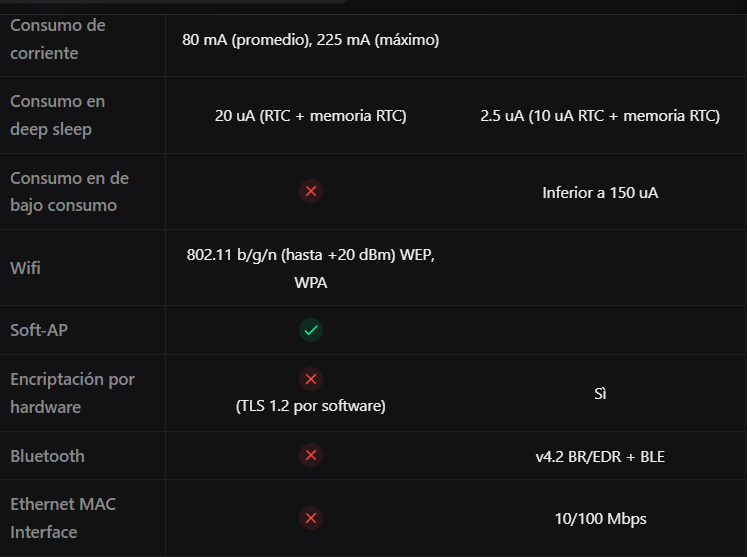Click the 'v4.2 BR/EDR + BLE' text
Screen dimensions: 747x557
pyautogui.click(x=600, y=456)
